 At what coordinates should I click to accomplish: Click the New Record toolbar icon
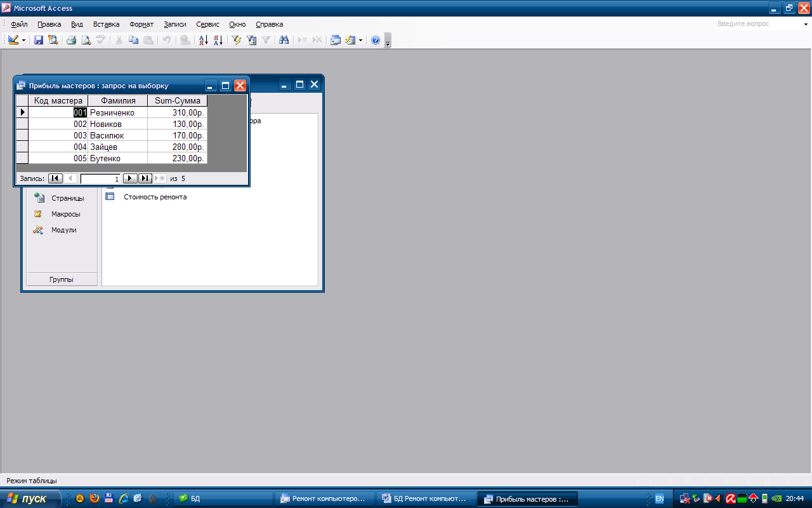click(x=303, y=40)
